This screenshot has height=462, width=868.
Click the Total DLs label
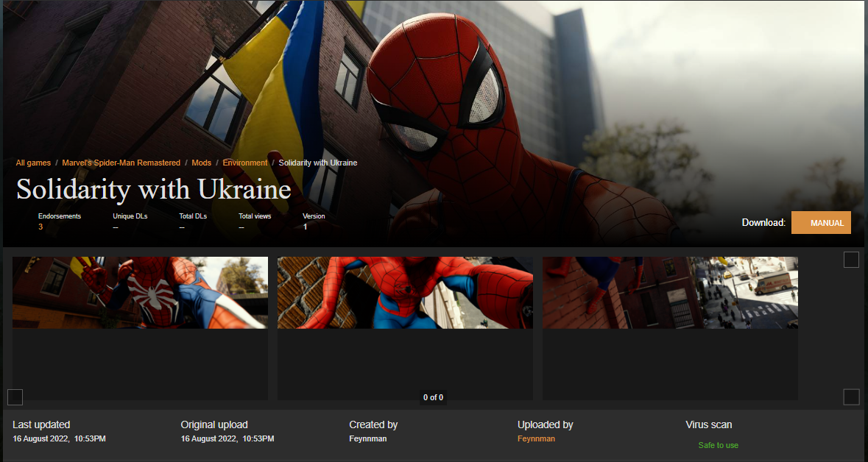point(193,216)
